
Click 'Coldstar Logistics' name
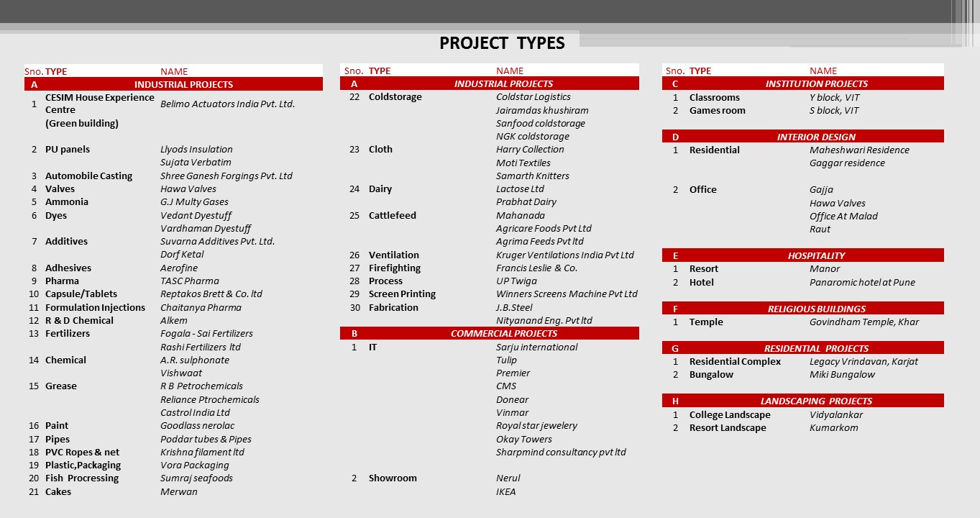533,97
